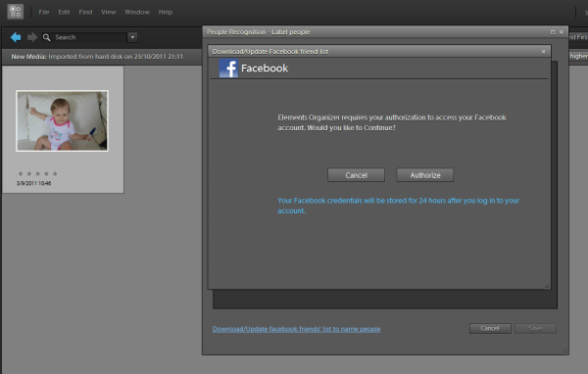Set first star rating on photo
Image resolution: width=588 pixels, height=374 pixels.
click(x=21, y=173)
